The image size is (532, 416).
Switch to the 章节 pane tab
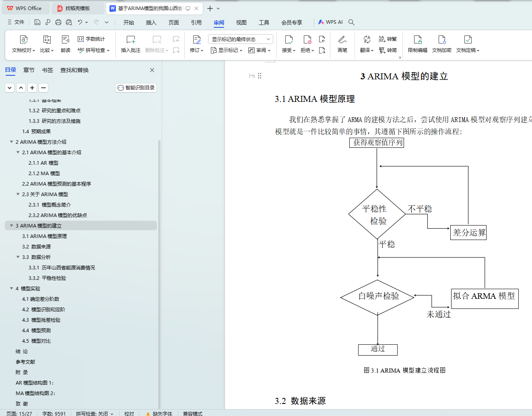(29, 70)
